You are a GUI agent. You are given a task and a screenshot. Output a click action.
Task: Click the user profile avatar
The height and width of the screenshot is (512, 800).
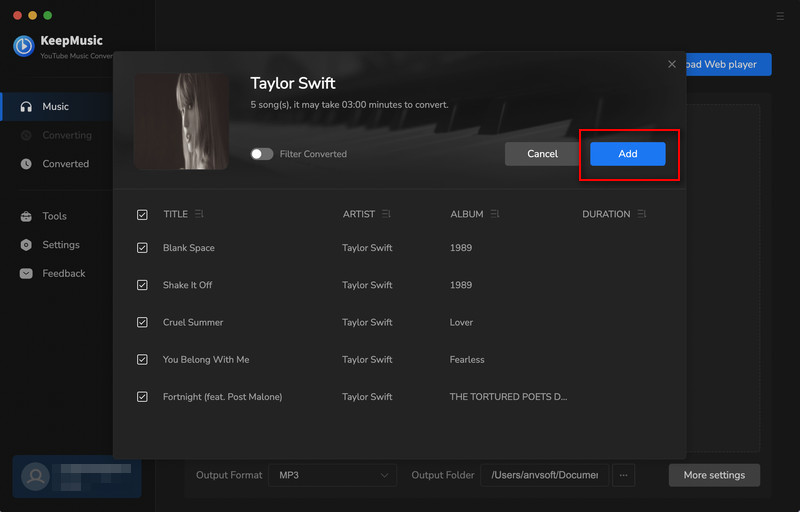click(x=36, y=476)
